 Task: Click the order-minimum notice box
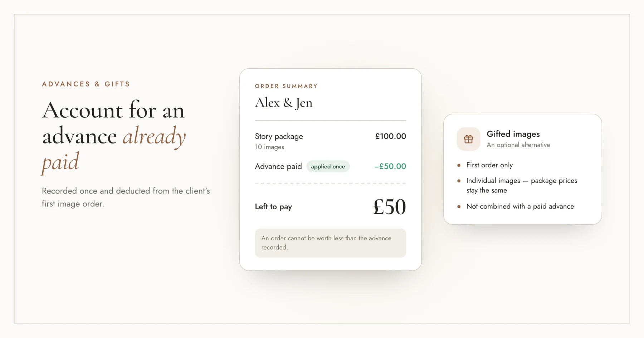tap(330, 243)
